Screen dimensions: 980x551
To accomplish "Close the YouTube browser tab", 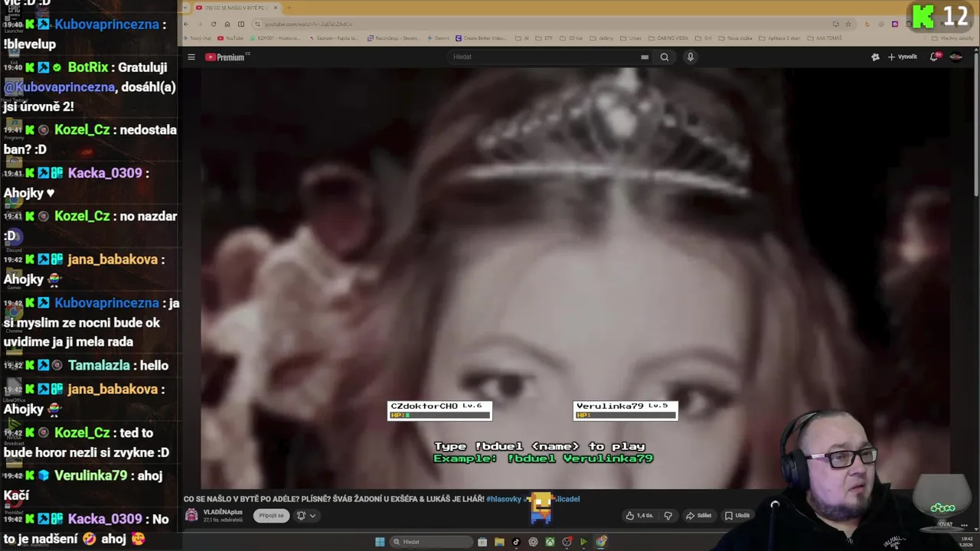I will point(276,8).
